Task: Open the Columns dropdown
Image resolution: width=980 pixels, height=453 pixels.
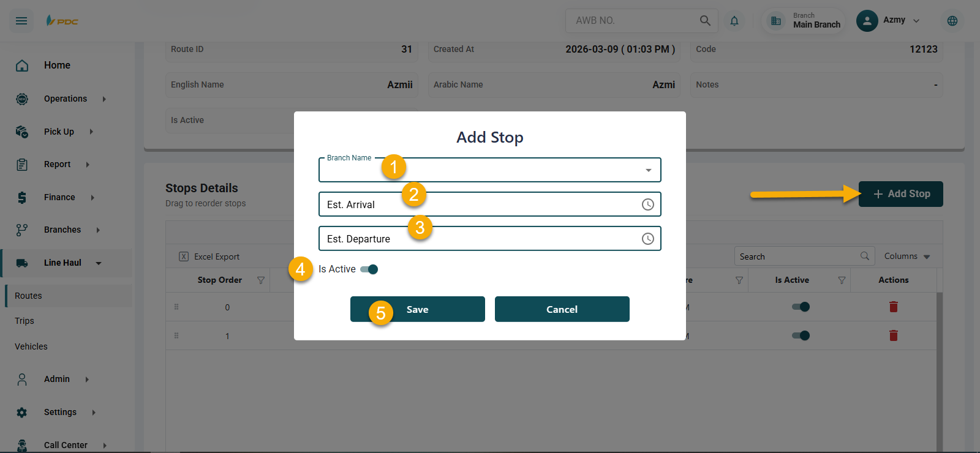Action: pyautogui.click(x=907, y=256)
